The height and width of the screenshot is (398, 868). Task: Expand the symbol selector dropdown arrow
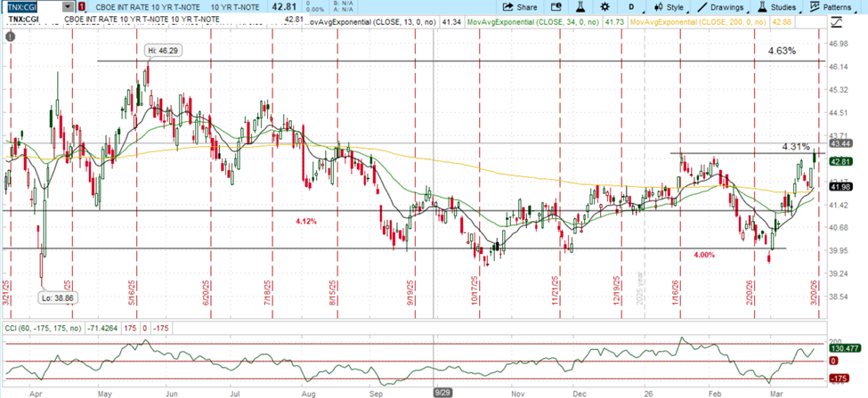pyautogui.click(x=69, y=7)
